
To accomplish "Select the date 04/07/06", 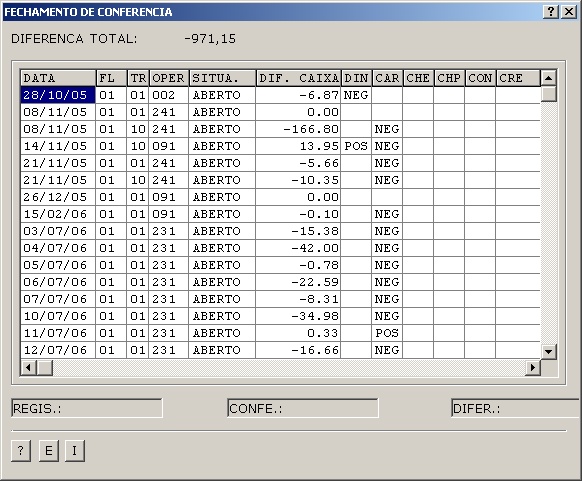I will 55,248.
